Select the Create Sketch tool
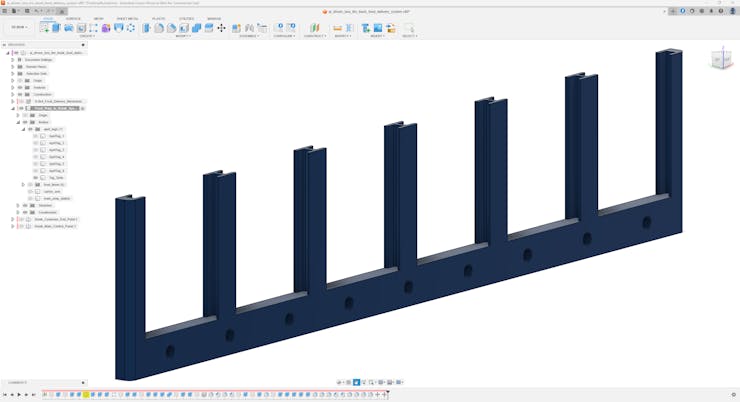The width and height of the screenshot is (740, 402). tap(45, 28)
